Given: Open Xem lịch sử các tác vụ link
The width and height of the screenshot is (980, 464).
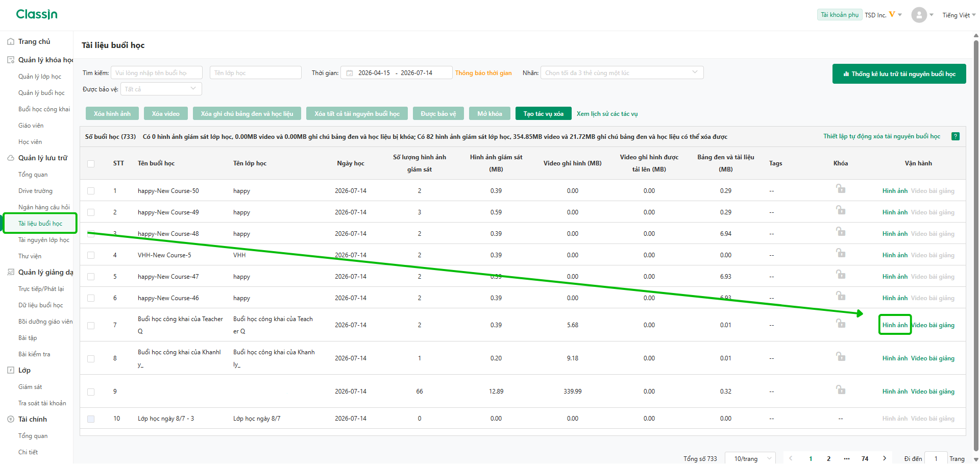Looking at the screenshot, I should [x=607, y=114].
